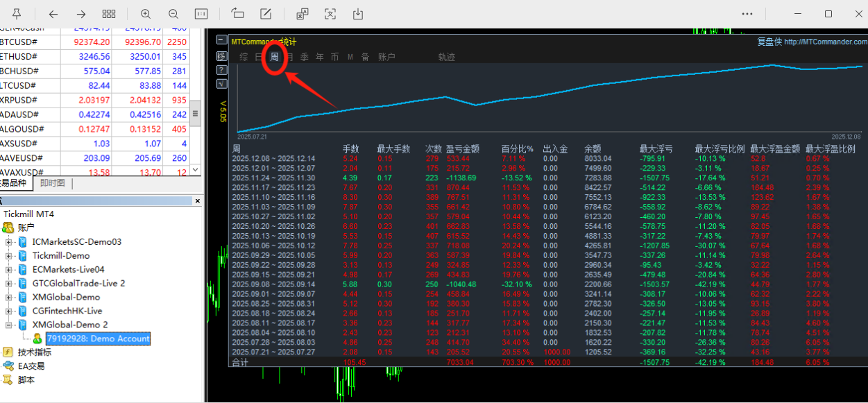Pin the image viewer window
The width and height of the screenshot is (868, 403).
coord(17,14)
